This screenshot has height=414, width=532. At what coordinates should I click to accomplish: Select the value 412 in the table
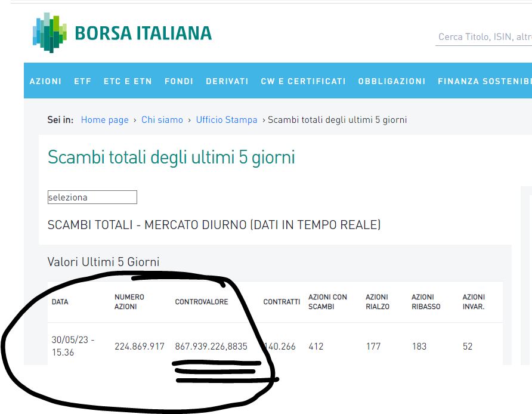tap(316, 346)
